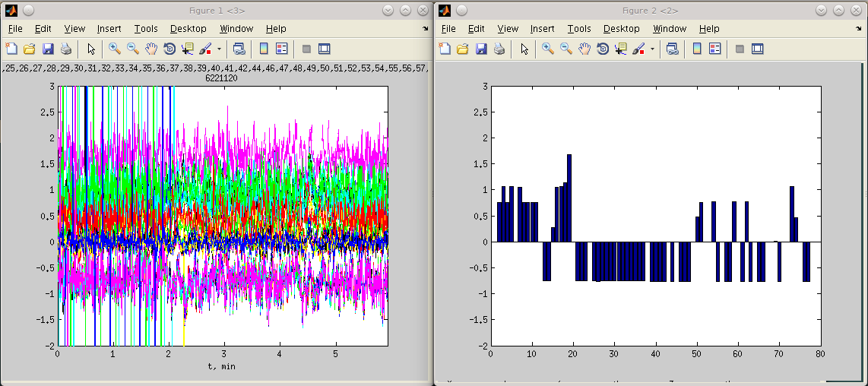Open the Insert menu in Figure 1
The height and width of the screenshot is (386, 868).
tap(109, 29)
